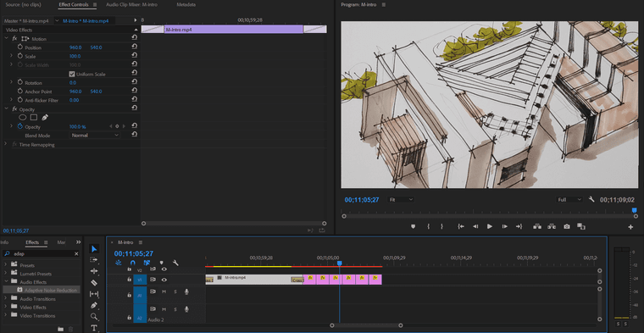Open the Blend Mode dropdown
This screenshot has height=333, width=644.
point(94,135)
